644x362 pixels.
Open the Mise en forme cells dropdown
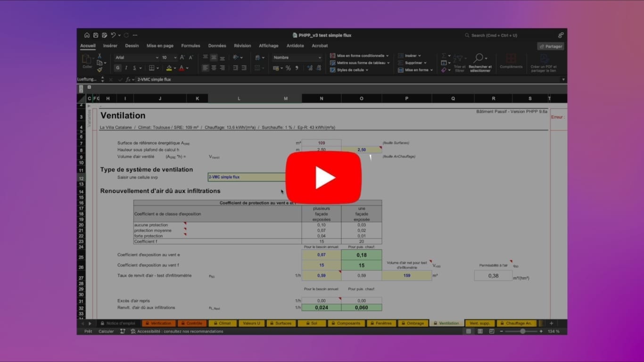[x=415, y=70]
